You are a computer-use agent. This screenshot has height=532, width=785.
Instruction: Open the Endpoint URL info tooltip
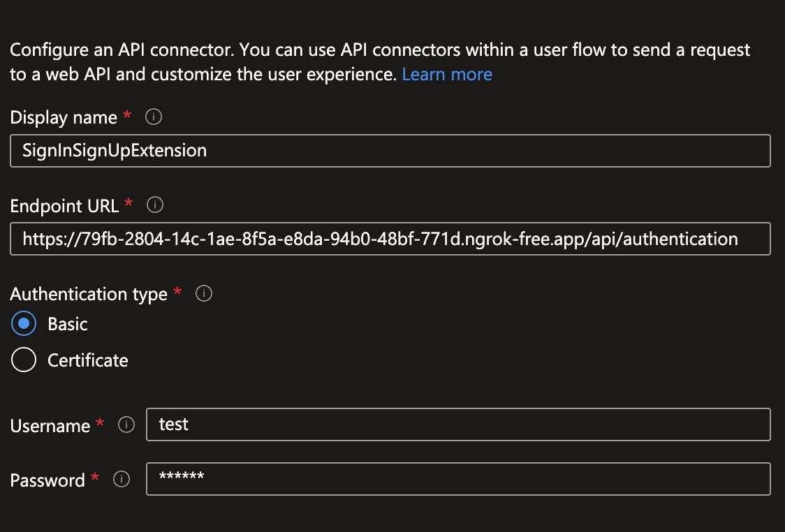click(154, 205)
